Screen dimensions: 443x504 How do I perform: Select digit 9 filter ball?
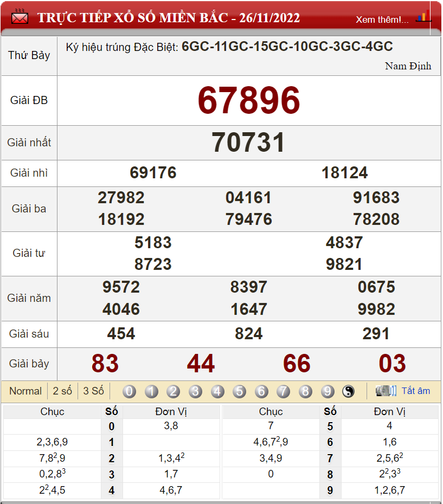pyautogui.click(x=328, y=391)
